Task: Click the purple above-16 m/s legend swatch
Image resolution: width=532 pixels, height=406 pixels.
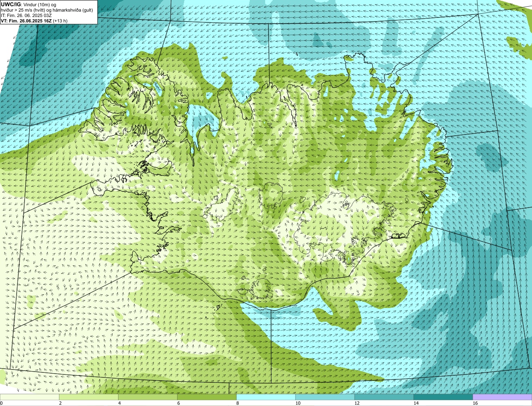Action: (x=502, y=397)
